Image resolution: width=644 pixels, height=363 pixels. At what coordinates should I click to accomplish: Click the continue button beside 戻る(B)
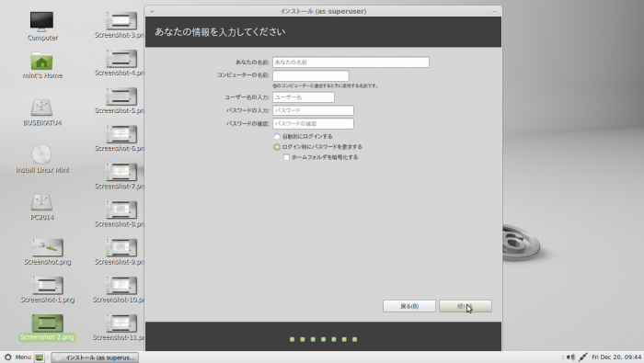(465, 306)
